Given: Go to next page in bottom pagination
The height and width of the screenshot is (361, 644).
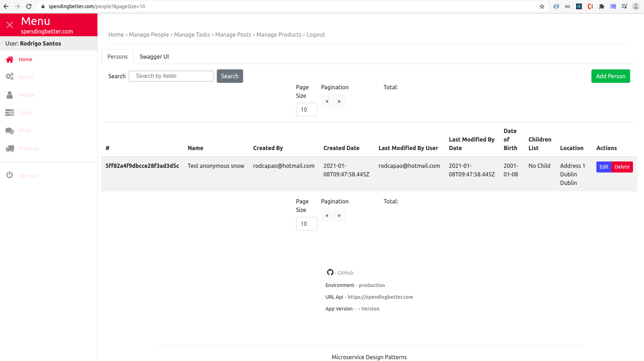Looking at the screenshot, I should pos(339,216).
